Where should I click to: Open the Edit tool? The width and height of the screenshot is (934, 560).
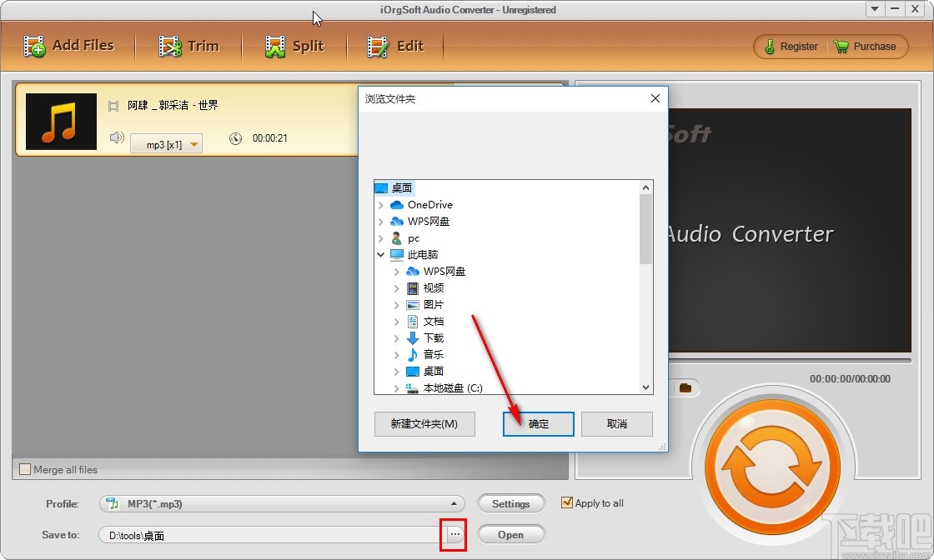tap(377, 45)
